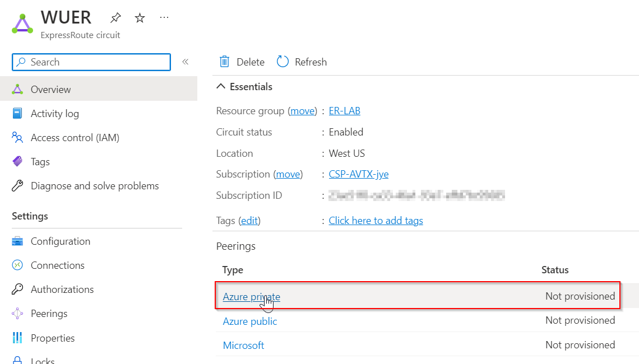Click move link next to Resource group

click(x=302, y=111)
